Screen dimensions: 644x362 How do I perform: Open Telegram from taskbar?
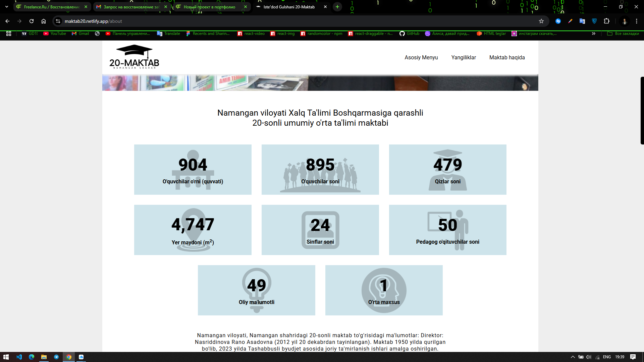coord(56,357)
